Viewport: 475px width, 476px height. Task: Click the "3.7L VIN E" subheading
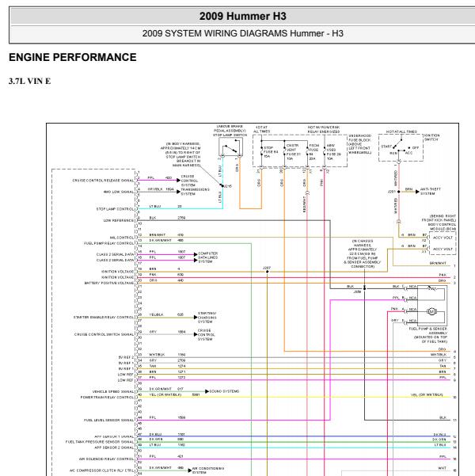tap(30, 81)
